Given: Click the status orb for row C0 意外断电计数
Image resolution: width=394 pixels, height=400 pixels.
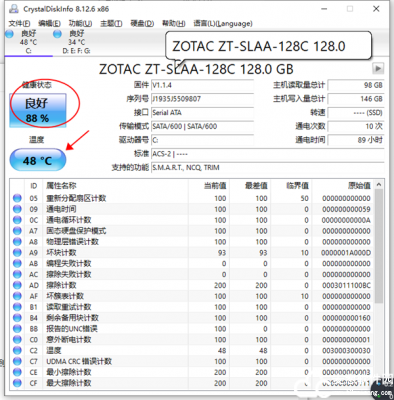Looking at the screenshot, I should tap(17, 340).
